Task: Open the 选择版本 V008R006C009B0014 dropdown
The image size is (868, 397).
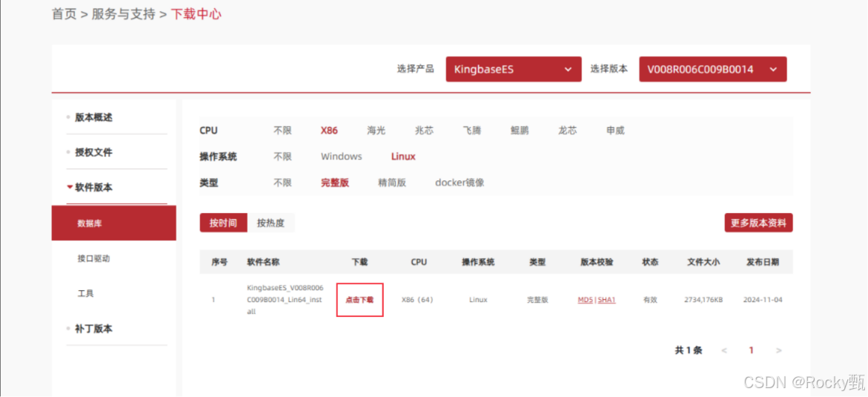Action: tap(712, 69)
